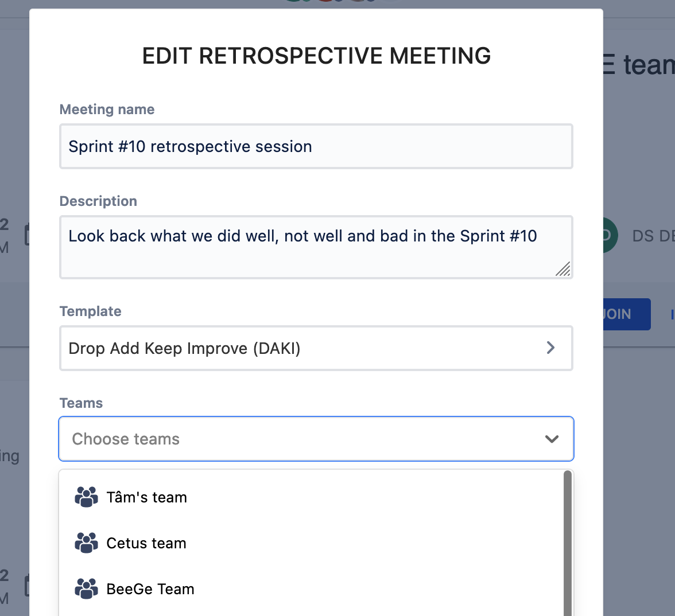Click the Edit Retrospective Meeting heading
The image size is (675, 616).
(316, 56)
